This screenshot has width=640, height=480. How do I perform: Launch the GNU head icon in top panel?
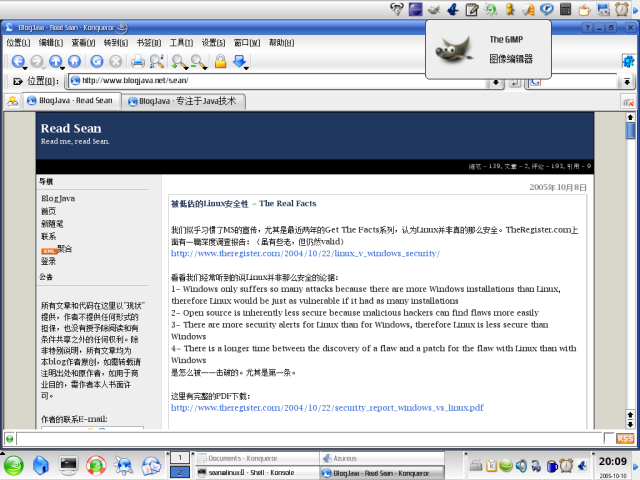click(x=397, y=9)
